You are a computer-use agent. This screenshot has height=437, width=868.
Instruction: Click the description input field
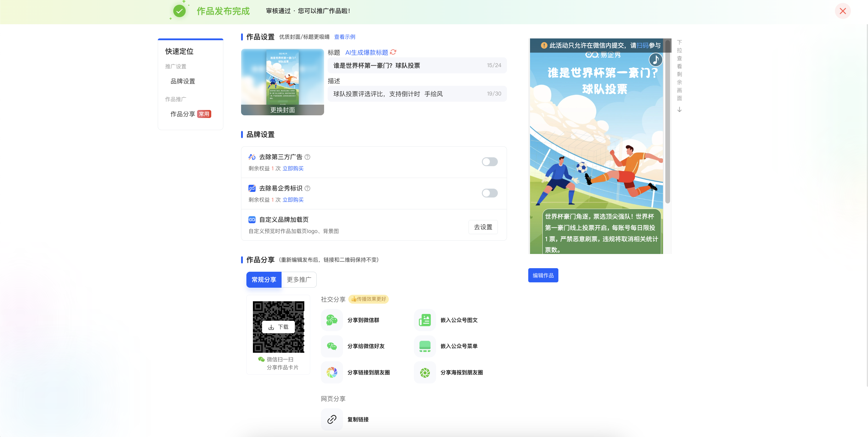[417, 94]
